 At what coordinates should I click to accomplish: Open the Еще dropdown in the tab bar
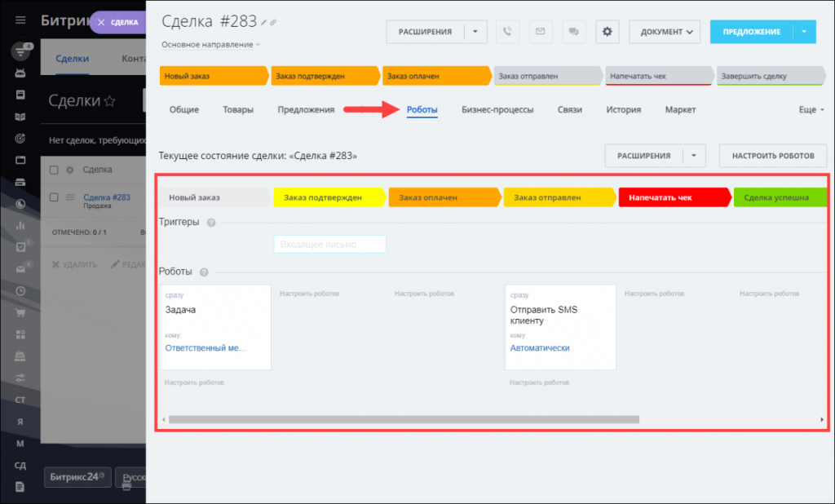[x=811, y=109]
